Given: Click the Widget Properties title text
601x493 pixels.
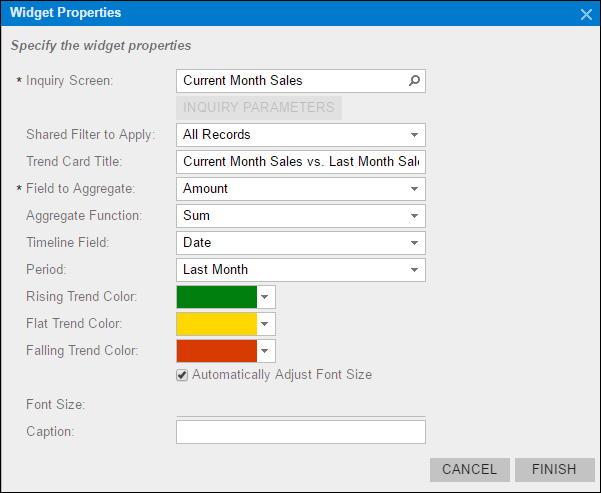Looking at the screenshot, I should pyautogui.click(x=66, y=13).
